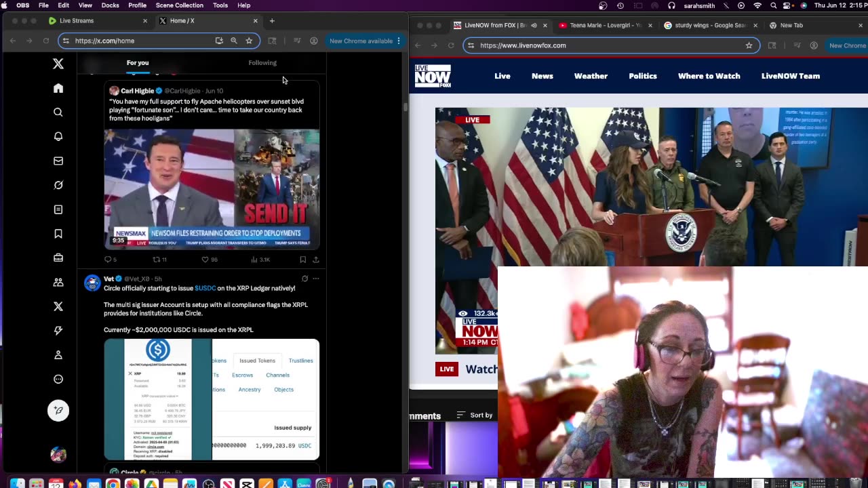868x488 pixels.
Task: Bookmark Carl Higbie's post
Action: 303,260
